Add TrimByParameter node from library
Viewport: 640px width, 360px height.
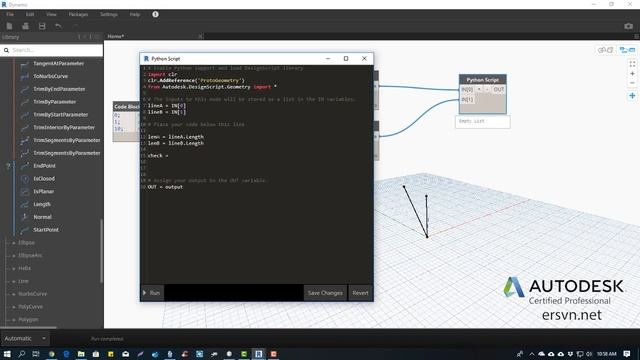click(x=55, y=102)
